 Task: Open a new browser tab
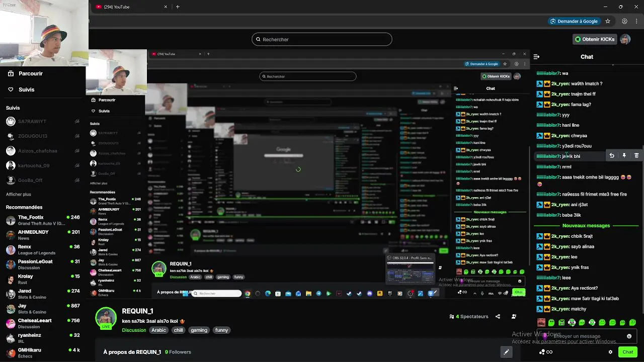coord(178,7)
